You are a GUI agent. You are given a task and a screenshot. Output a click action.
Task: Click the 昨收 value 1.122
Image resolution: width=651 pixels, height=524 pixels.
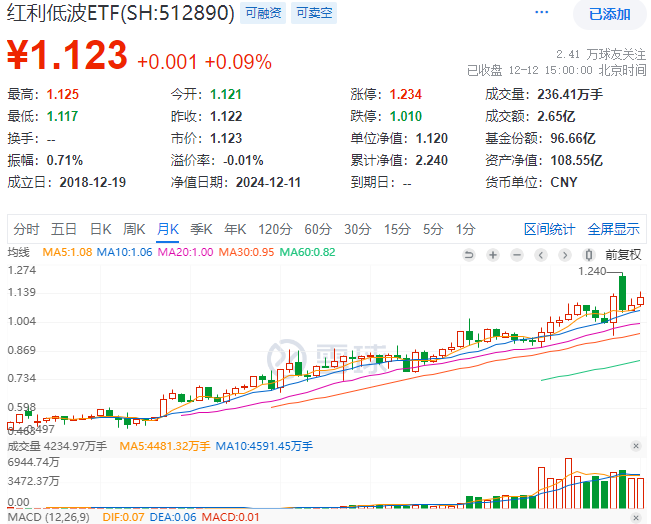pos(226,116)
